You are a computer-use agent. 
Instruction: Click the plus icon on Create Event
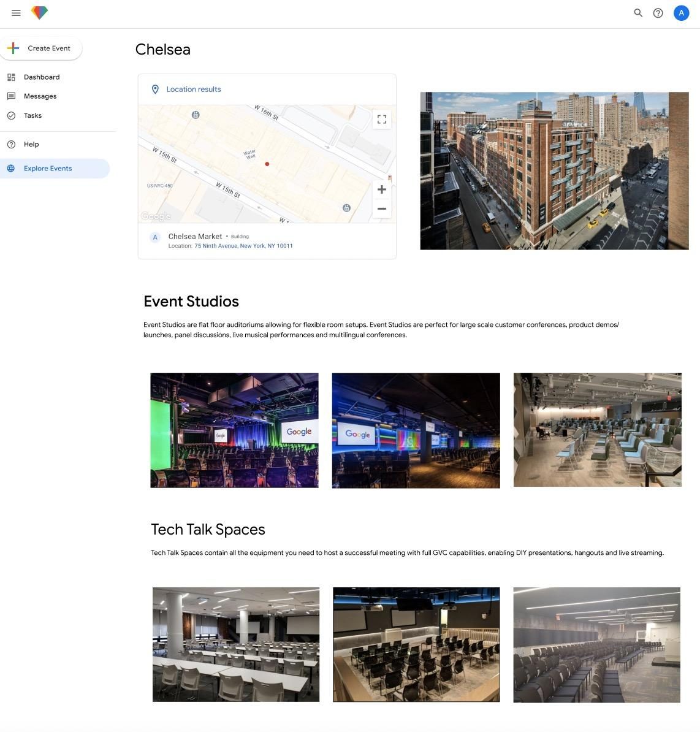tap(13, 48)
